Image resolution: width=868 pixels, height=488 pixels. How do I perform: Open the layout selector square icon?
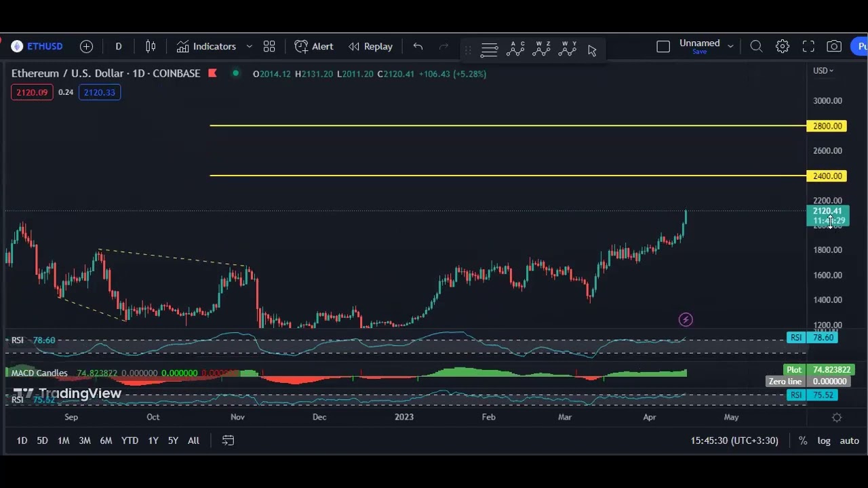point(663,46)
